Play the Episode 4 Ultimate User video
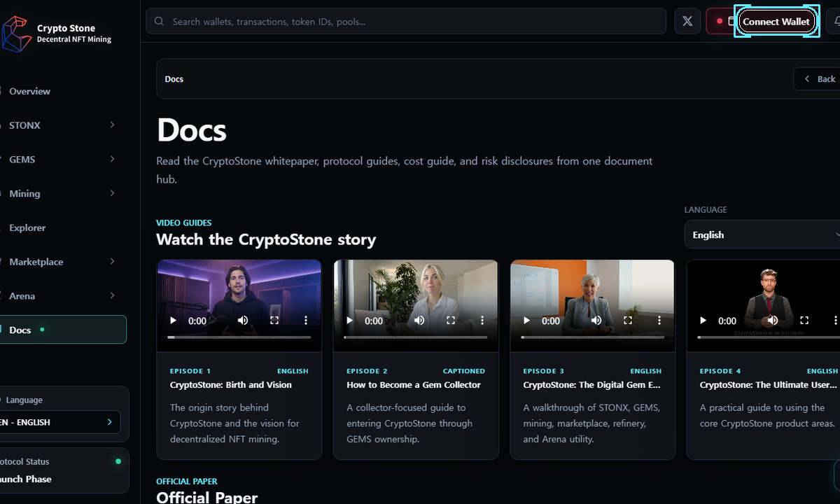The width and height of the screenshot is (840, 504). pos(703,321)
